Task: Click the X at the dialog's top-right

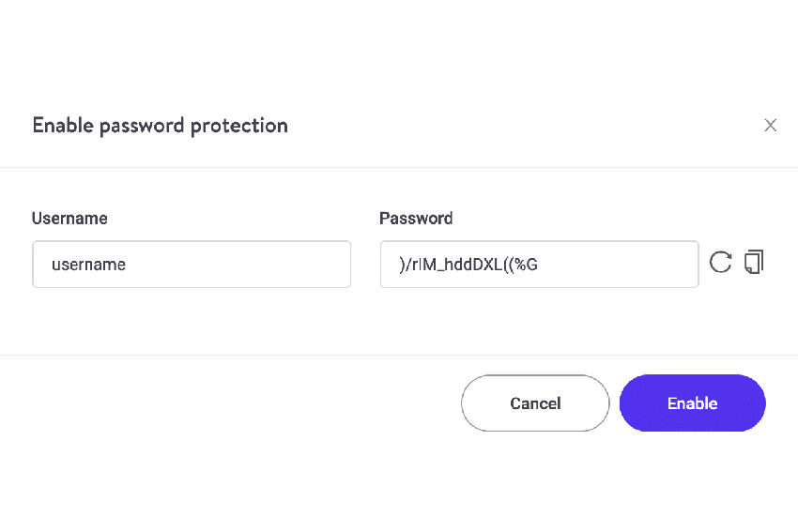Action: (770, 126)
